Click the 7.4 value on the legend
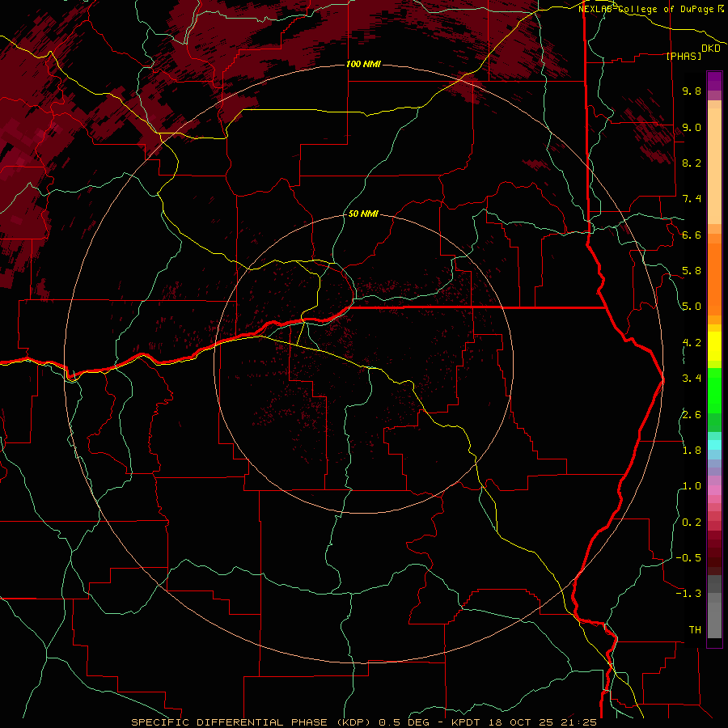 692,199
